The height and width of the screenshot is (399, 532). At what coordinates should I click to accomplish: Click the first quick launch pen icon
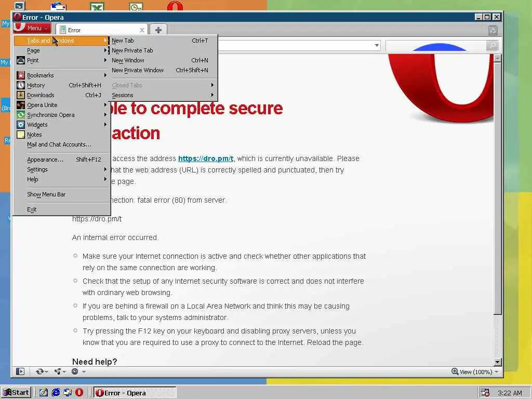[44, 393]
